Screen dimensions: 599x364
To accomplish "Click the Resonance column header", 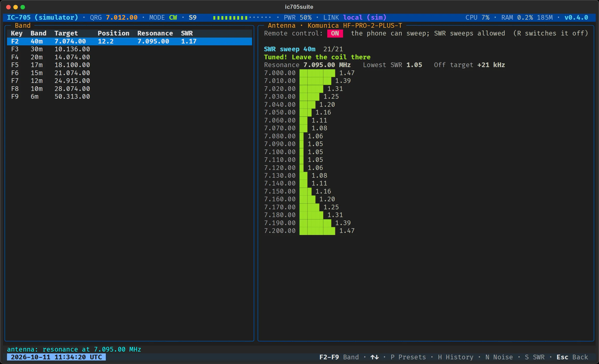I will [155, 33].
